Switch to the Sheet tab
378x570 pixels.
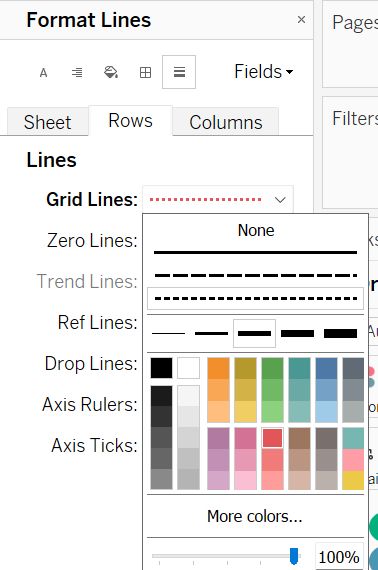click(x=47, y=122)
